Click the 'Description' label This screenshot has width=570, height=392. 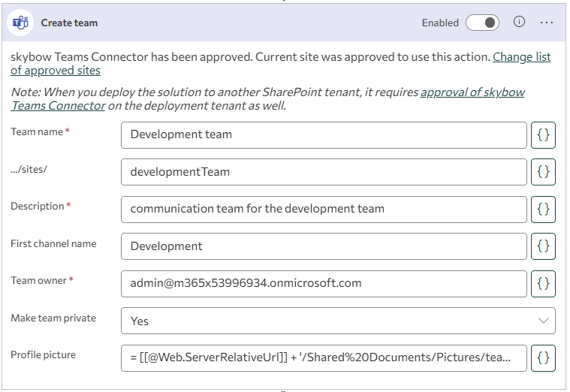[x=38, y=207]
